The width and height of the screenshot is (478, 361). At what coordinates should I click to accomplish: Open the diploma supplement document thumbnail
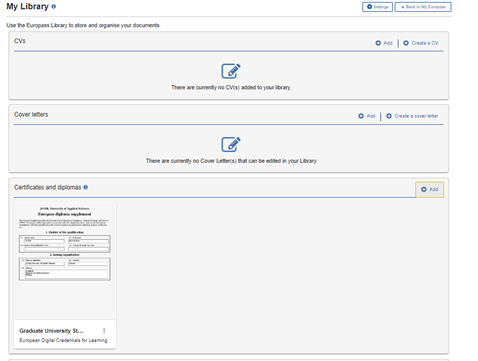(x=65, y=261)
